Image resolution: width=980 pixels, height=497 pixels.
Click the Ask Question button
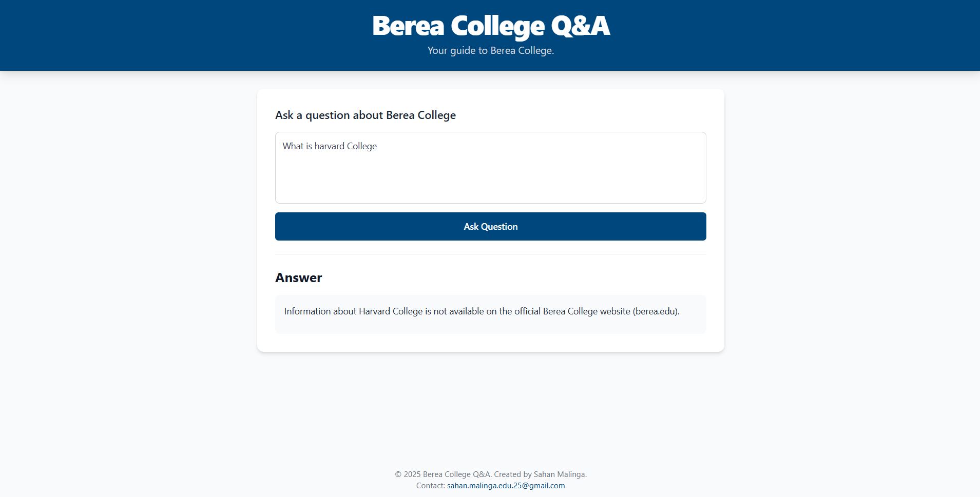click(x=490, y=226)
